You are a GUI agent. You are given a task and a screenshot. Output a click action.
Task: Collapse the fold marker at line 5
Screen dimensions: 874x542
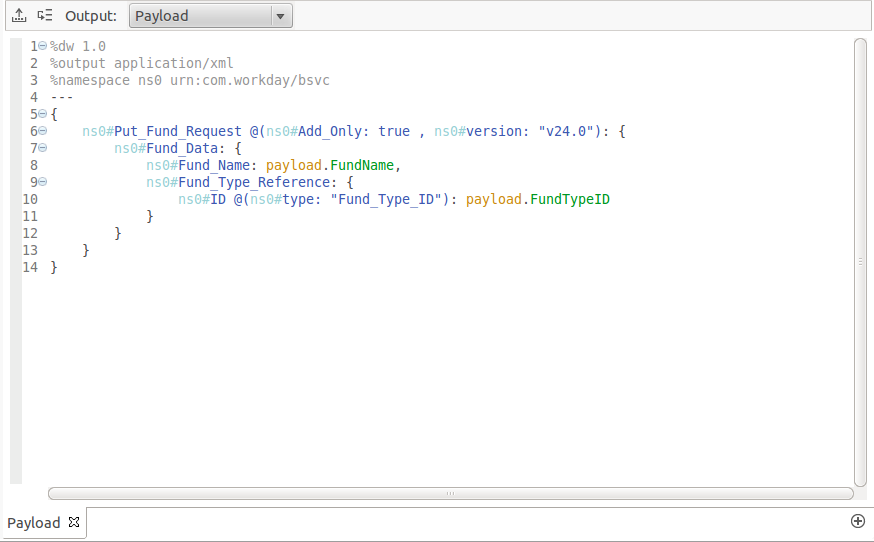[x=42, y=114]
